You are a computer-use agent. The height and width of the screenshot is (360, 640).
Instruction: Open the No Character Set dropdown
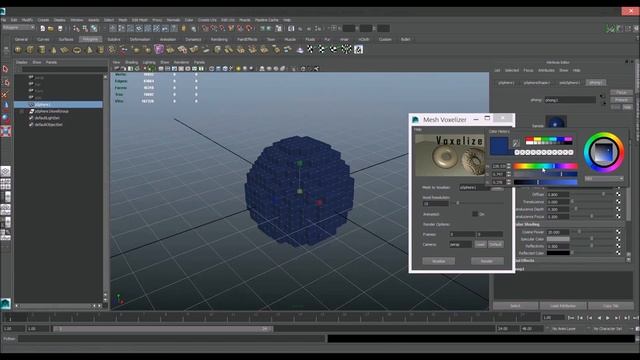(x=607, y=329)
